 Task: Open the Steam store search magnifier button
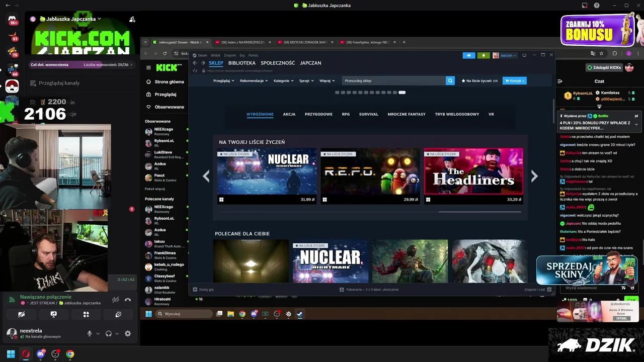click(450, 80)
